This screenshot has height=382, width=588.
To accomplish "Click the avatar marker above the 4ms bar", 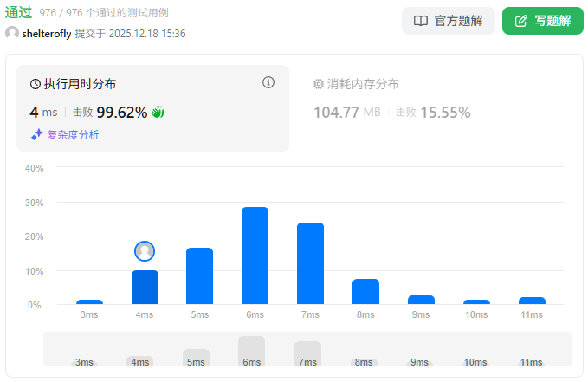I will [145, 251].
